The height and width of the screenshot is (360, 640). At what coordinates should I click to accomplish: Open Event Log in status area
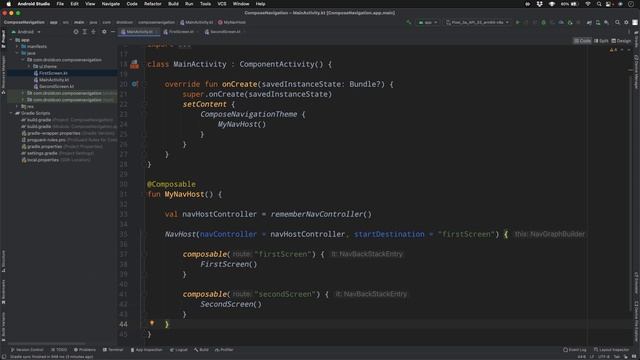tap(575, 350)
